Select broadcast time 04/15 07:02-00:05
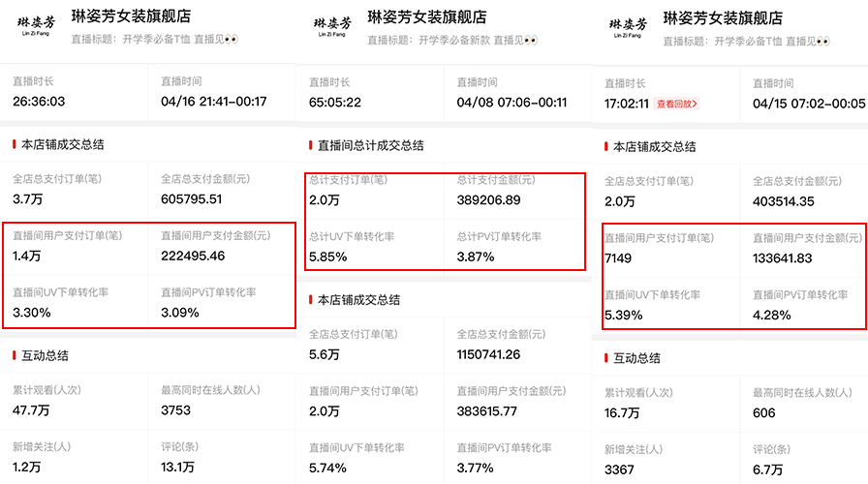 coord(809,104)
